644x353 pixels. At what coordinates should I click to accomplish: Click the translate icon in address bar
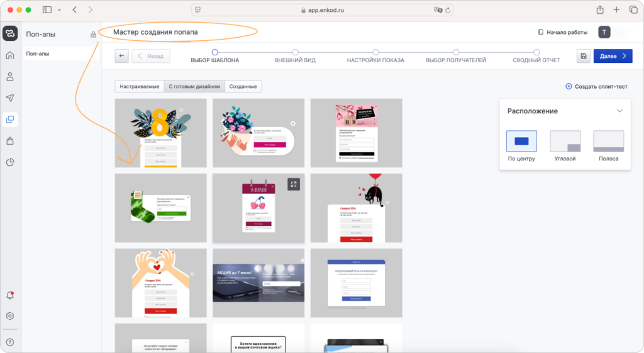pyautogui.click(x=438, y=10)
